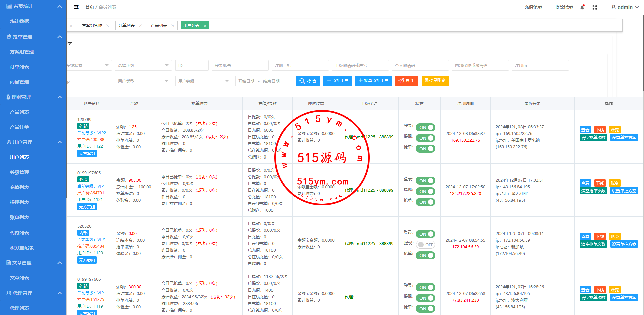Turn on 提现 toggle for user 520520
Screen dimensions: 644x315
pyautogui.click(x=425, y=245)
